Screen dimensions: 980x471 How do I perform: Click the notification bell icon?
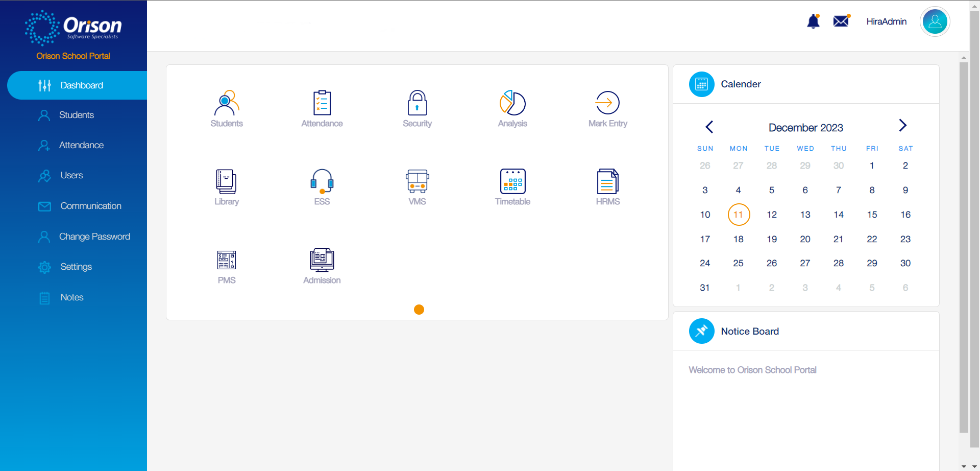click(x=813, y=21)
